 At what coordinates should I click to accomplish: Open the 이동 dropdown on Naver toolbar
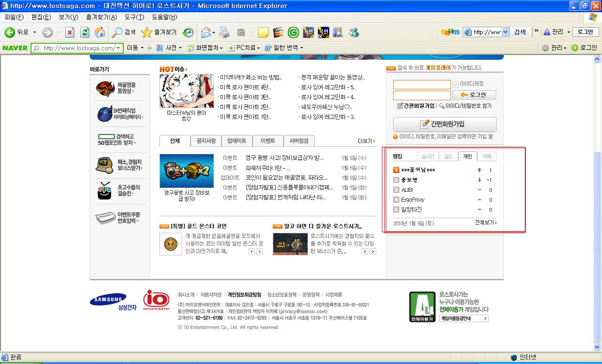coord(135,48)
